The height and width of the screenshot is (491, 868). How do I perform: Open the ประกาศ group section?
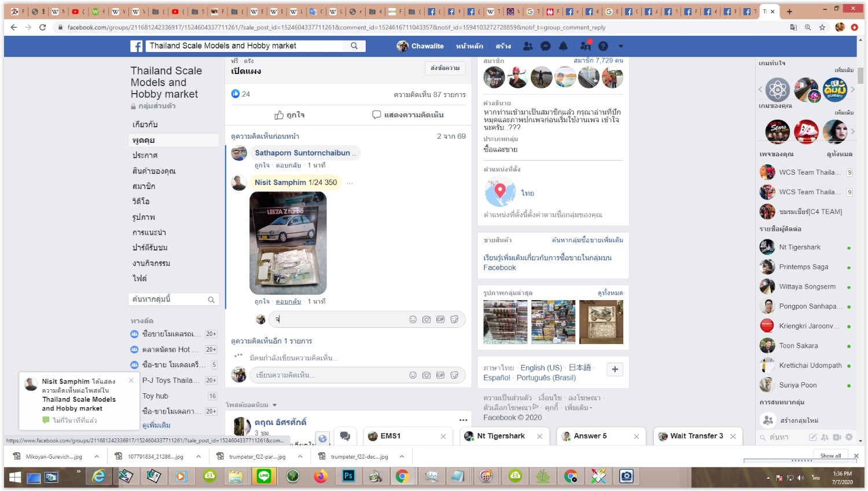point(145,155)
